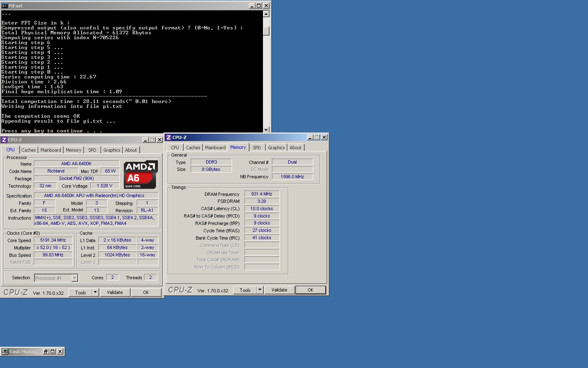
Task: Click the Channel # value Dual
Action: [x=292, y=162]
